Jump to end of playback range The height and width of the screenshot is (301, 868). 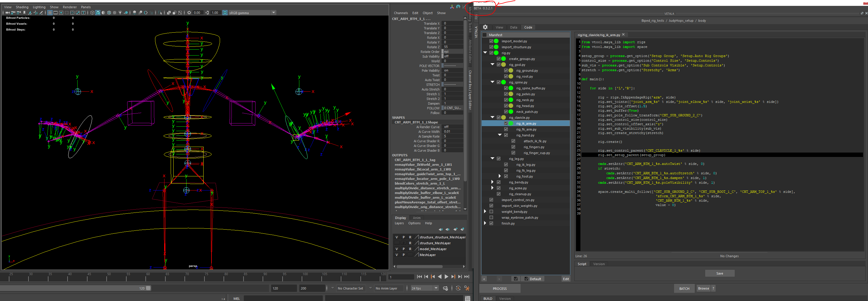[467, 277]
